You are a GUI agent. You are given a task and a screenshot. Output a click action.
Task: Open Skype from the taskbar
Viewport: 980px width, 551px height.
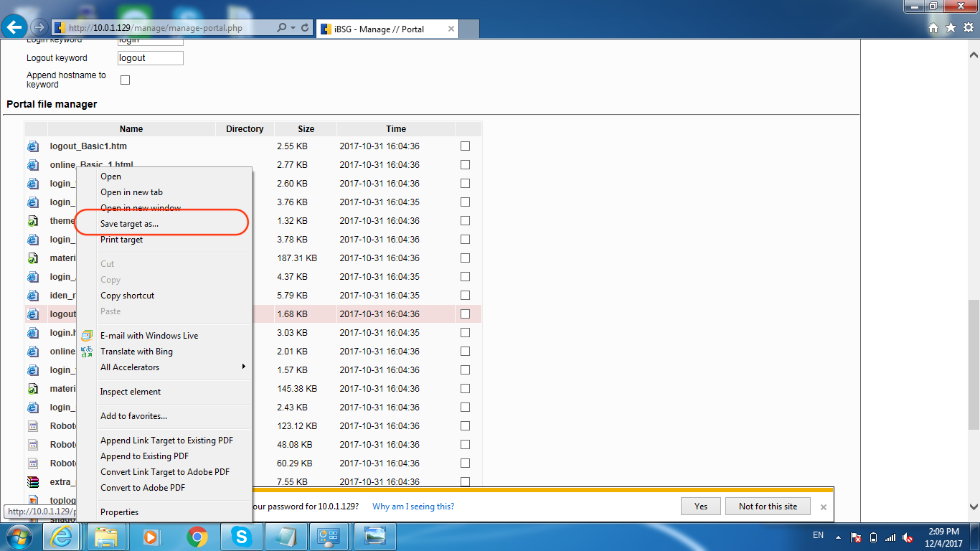(x=242, y=537)
